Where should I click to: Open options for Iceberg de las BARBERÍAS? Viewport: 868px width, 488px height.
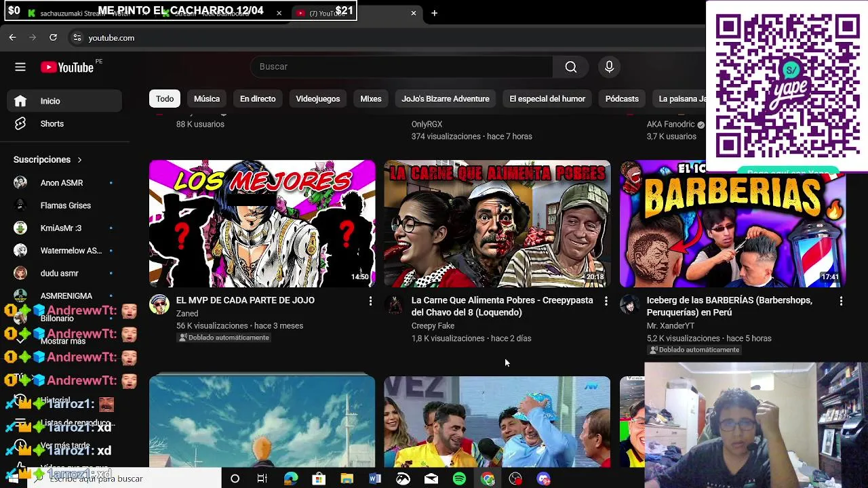841,301
